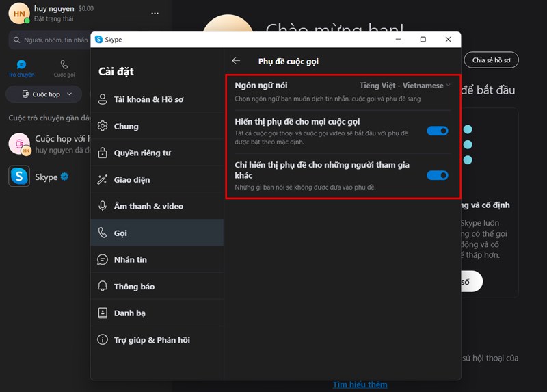Screen dimensions: 547x392
Task: Click the HN profile avatar
Action: [x=19, y=14]
